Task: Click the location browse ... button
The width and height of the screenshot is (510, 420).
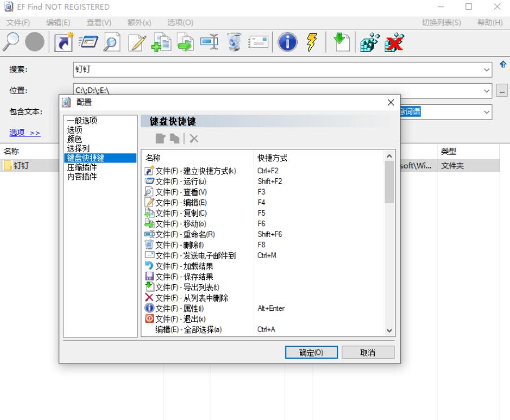Action: (502, 91)
